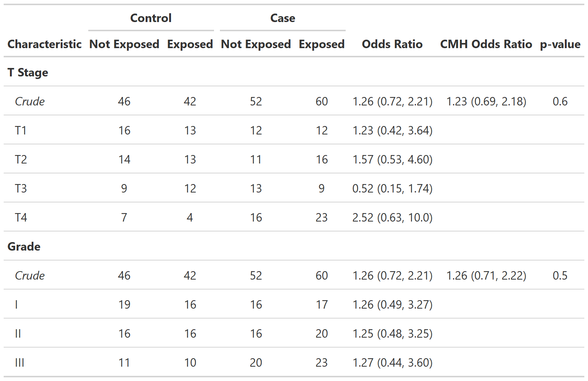
Task: Click the Case spanning column header
Action: click(282, 18)
